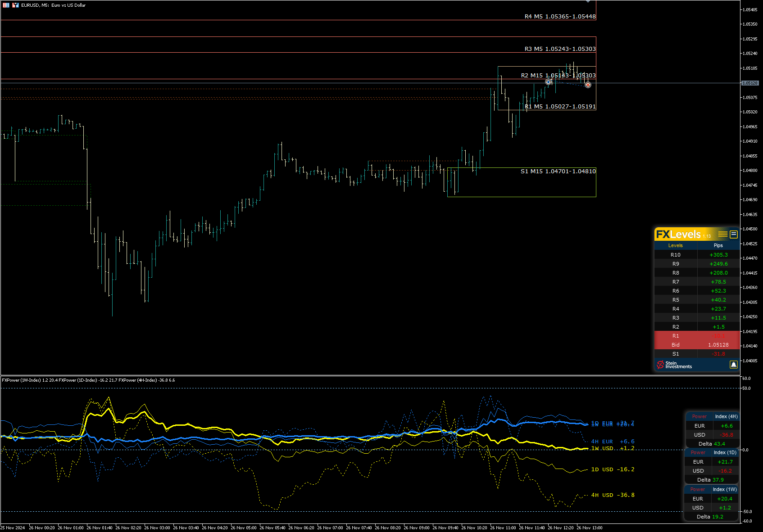Click the chart shift triangle marker at top
Image resolution: width=763 pixels, height=532 pixels.
coord(588,1)
